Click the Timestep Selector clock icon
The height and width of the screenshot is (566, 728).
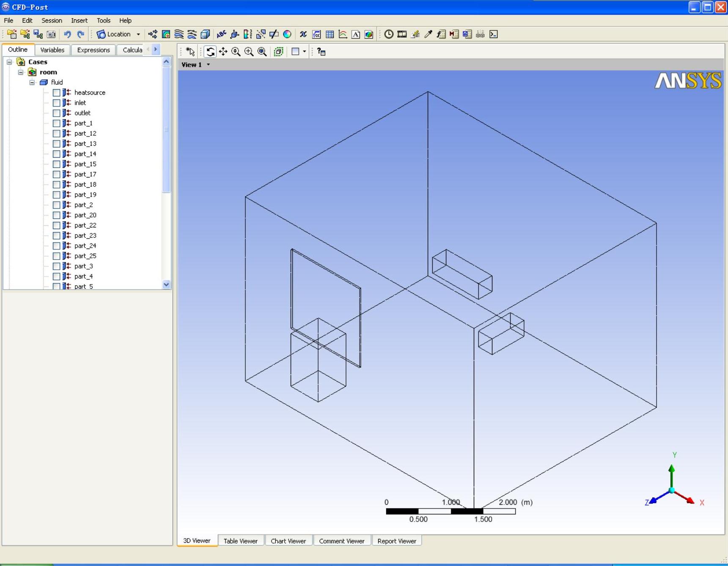(x=388, y=34)
